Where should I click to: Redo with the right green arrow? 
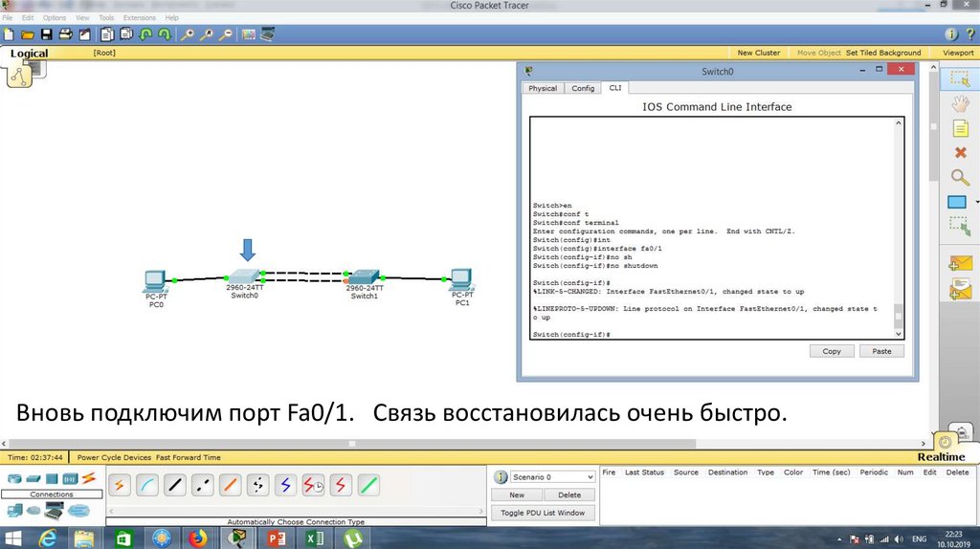165,34
